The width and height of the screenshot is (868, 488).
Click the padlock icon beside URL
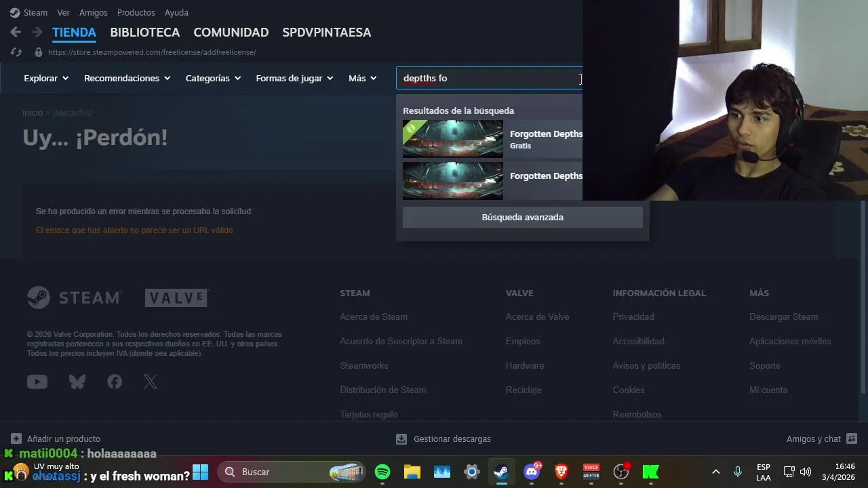[39, 52]
